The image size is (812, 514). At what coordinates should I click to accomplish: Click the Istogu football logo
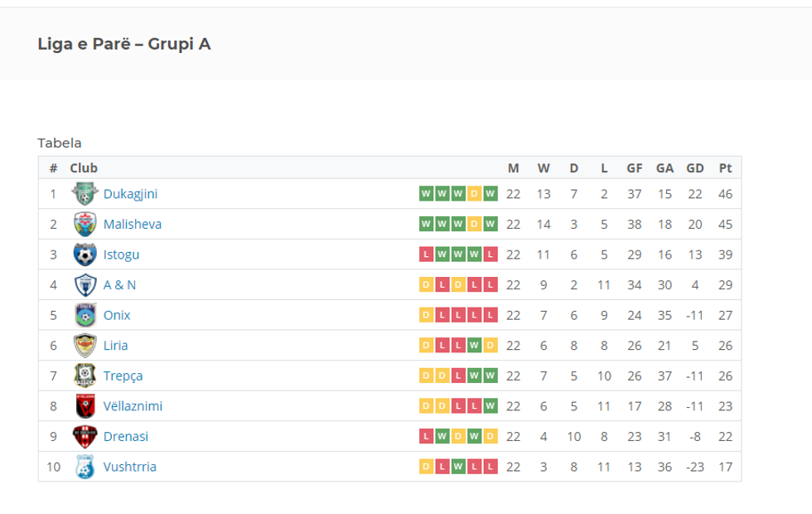[x=85, y=255]
